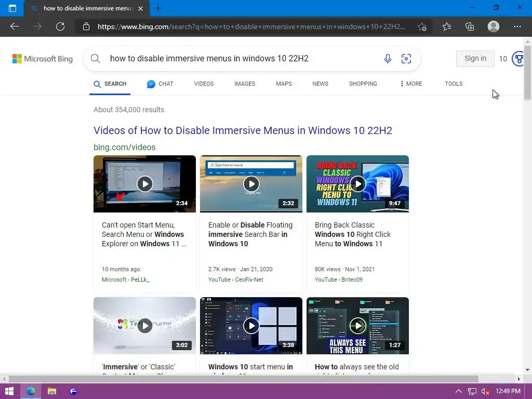
Task: Switch to Microsoft Edge on the taskbar
Action: click(x=31, y=391)
